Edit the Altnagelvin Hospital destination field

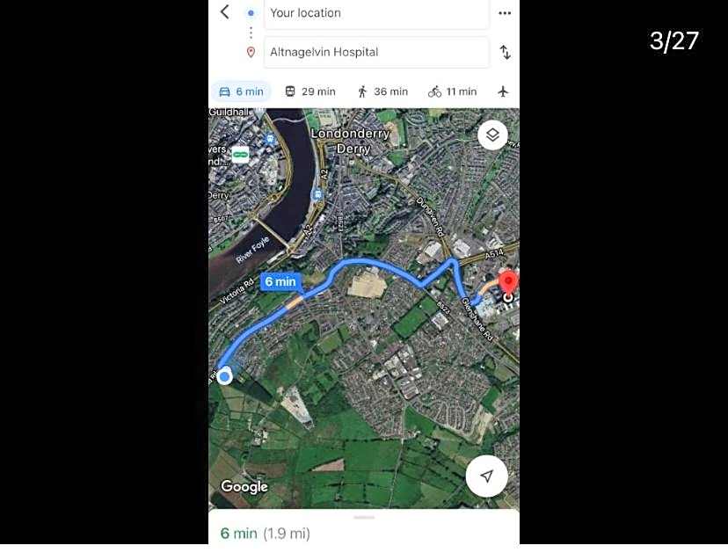coord(376,52)
